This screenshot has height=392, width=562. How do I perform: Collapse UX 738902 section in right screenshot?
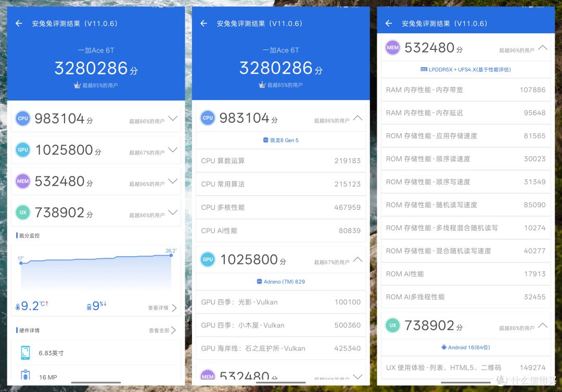tap(543, 325)
